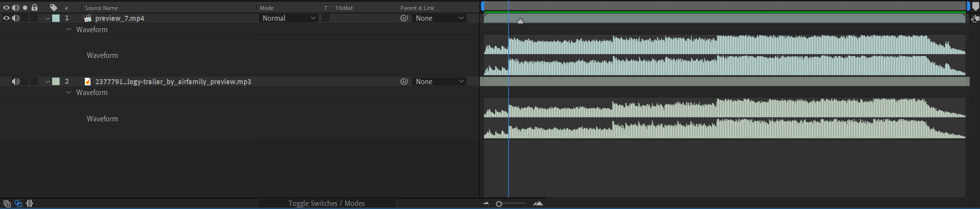Click the # layer number column header

point(66,8)
